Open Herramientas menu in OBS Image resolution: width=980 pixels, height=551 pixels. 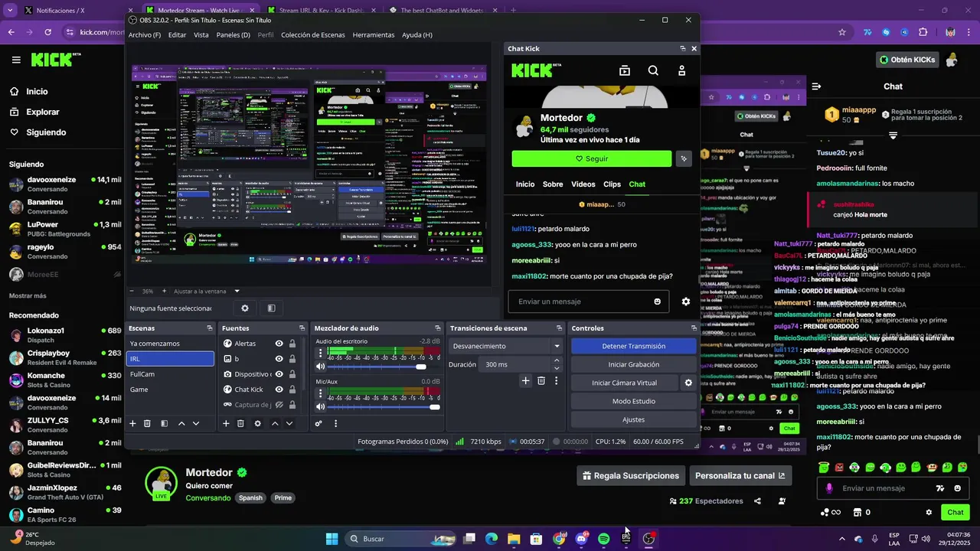[x=374, y=35]
